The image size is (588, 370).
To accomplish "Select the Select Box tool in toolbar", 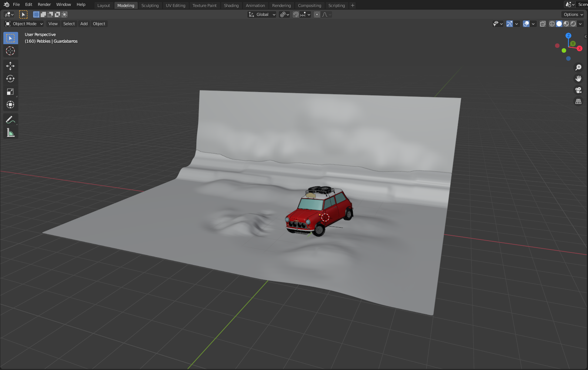I will [x=11, y=38].
